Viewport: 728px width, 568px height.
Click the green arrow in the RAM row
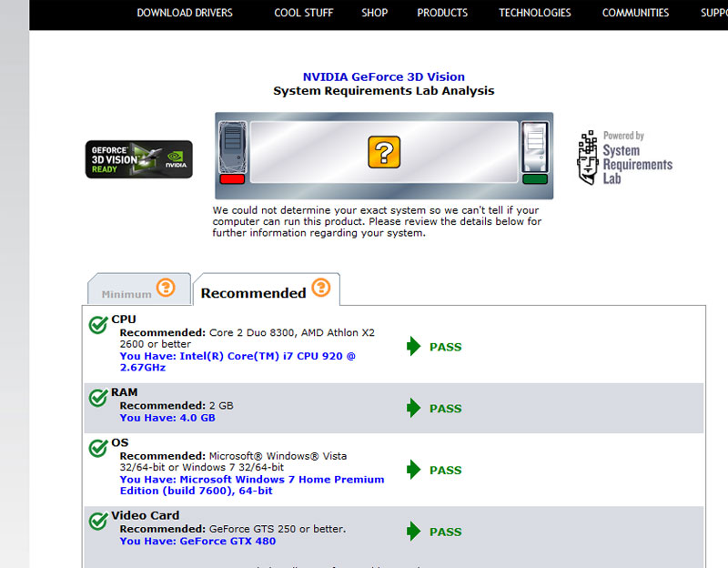point(413,408)
